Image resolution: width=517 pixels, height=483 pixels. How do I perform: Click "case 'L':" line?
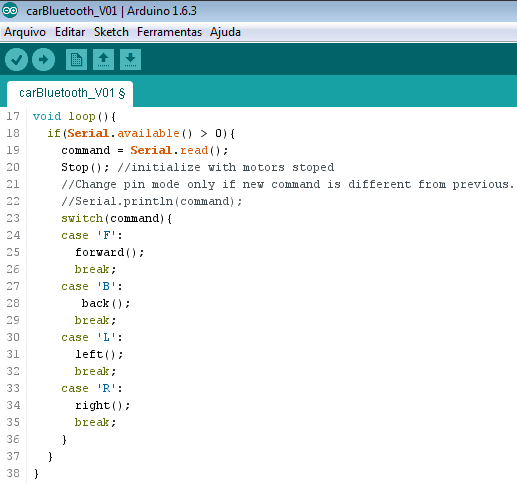click(92, 337)
